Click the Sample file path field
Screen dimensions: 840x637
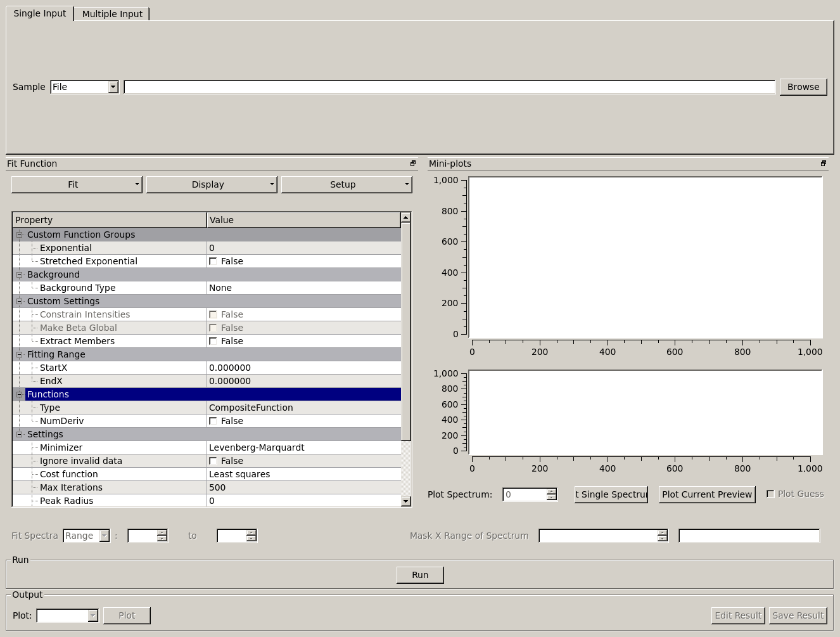tap(449, 87)
